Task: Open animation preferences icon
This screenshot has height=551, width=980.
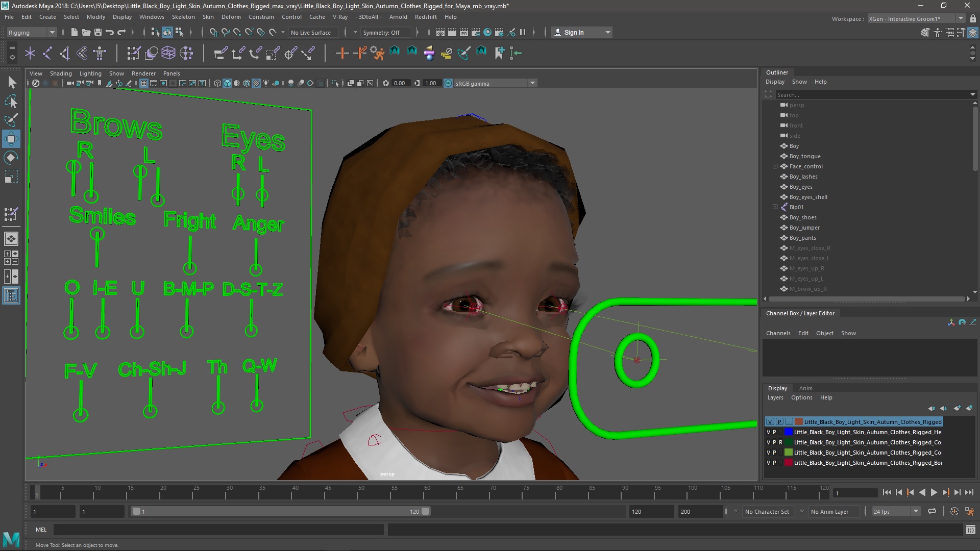Action: pos(969,511)
